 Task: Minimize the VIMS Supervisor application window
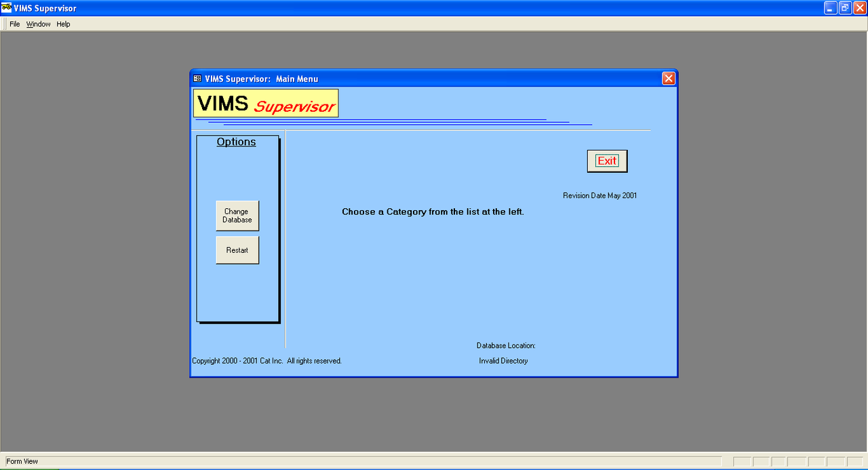pos(831,8)
